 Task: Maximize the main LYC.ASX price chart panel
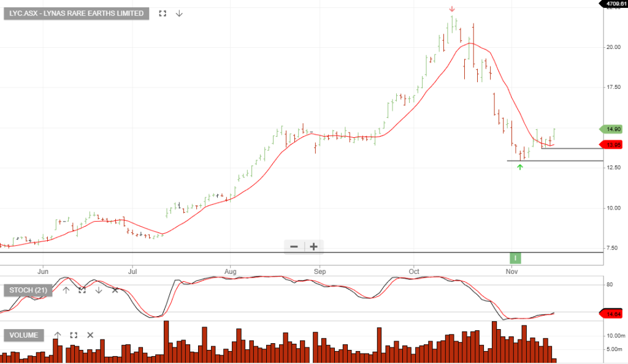point(163,13)
